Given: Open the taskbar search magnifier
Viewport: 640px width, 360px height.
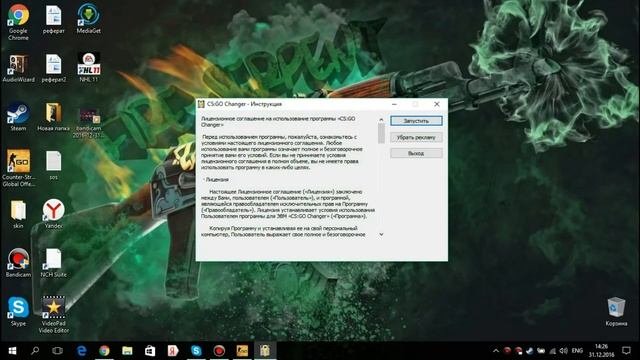Looking at the screenshot, I should pos(35,351).
